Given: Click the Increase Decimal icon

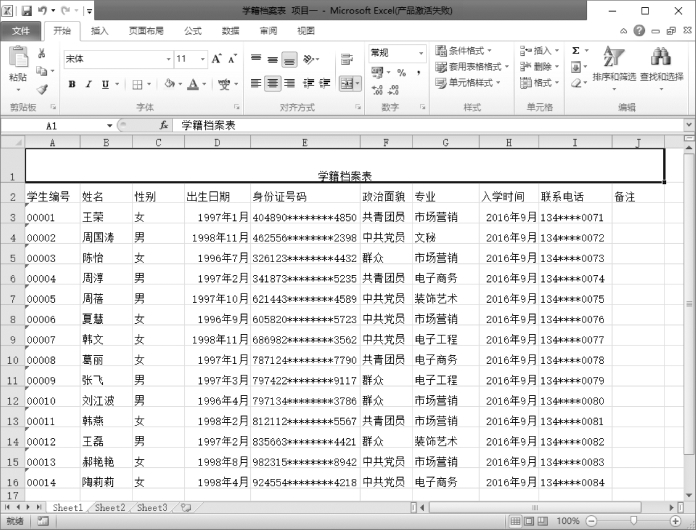Looking at the screenshot, I should coord(377,90).
